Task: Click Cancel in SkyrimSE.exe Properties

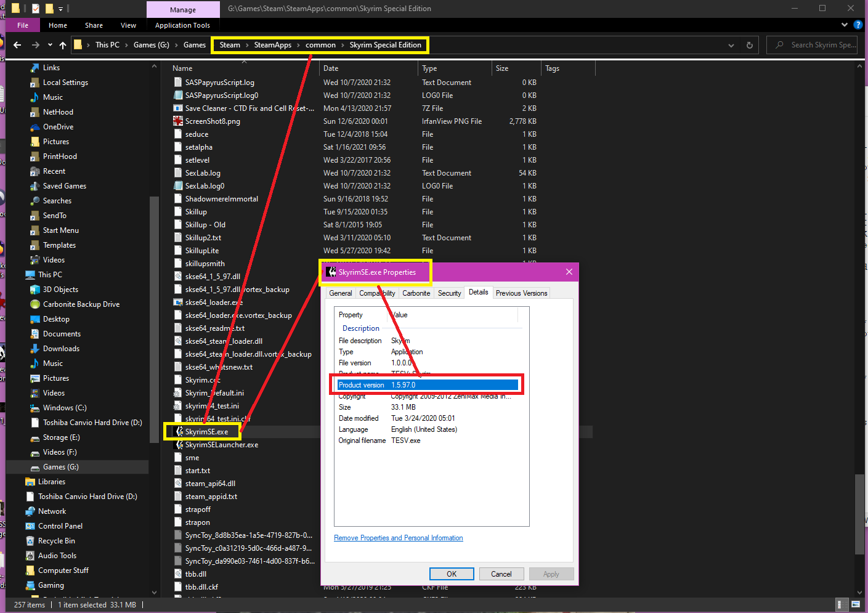Action: coord(501,574)
